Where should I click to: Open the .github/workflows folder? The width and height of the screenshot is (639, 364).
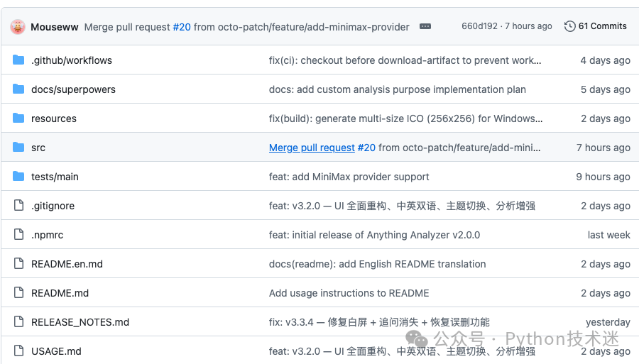point(72,60)
